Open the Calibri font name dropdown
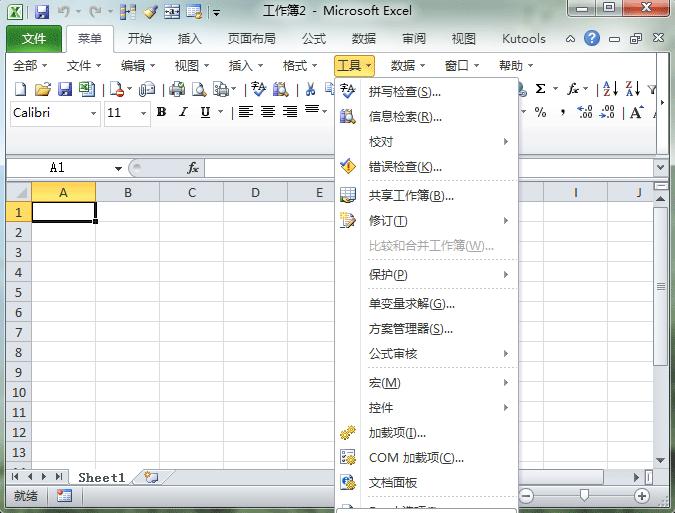The height and width of the screenshot is (513, 675). coord(94,113)
